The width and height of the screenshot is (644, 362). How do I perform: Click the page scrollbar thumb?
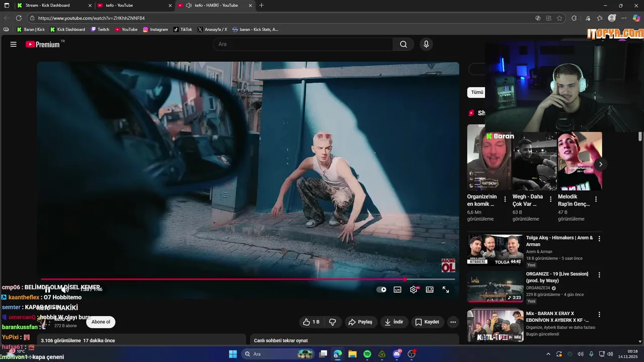point(640,136)
